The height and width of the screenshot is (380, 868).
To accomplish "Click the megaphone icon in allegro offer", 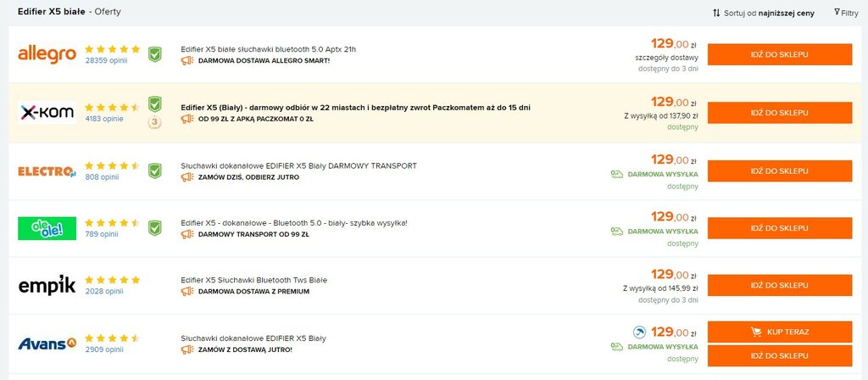I will click(187, 60).
